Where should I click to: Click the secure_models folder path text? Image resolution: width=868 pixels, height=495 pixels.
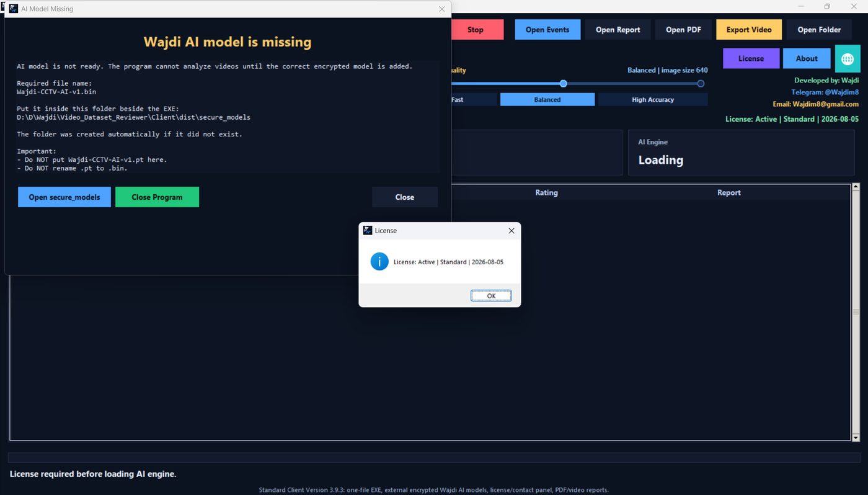(133, 117)
